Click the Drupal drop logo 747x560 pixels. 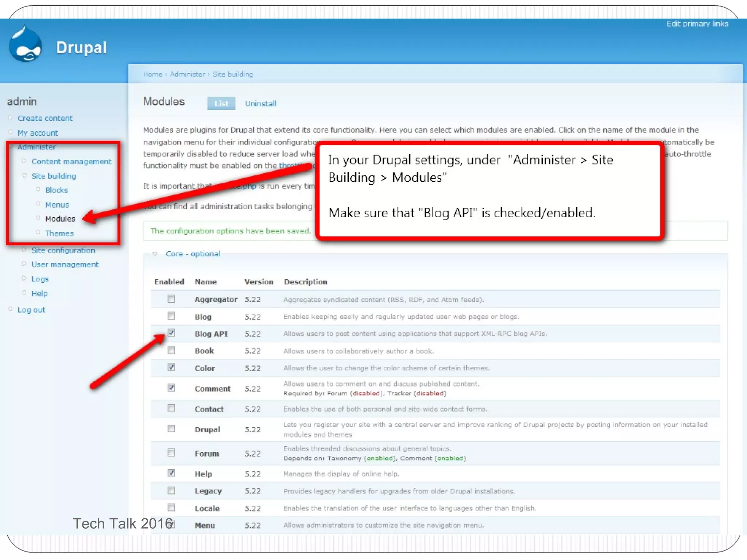tap(25, 45)
